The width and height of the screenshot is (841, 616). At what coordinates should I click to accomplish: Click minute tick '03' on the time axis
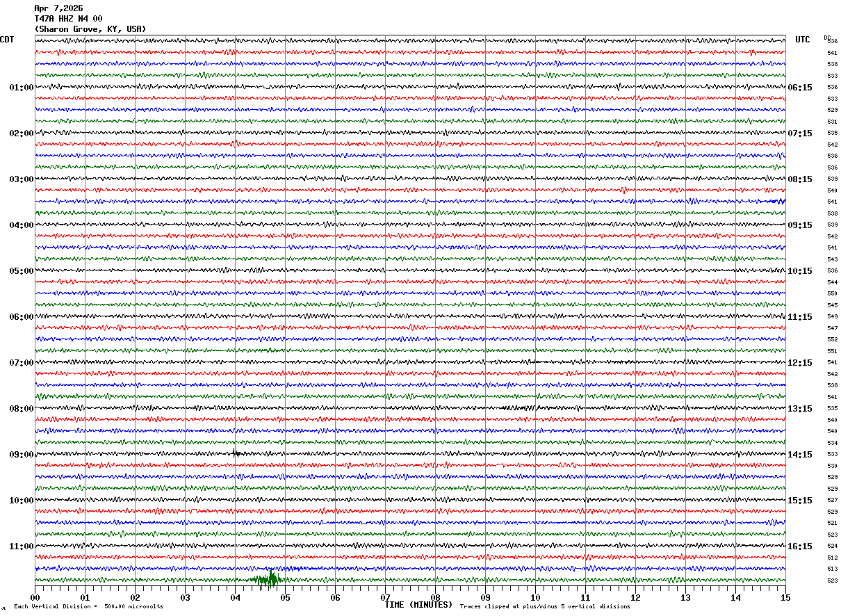pos(185,597)
